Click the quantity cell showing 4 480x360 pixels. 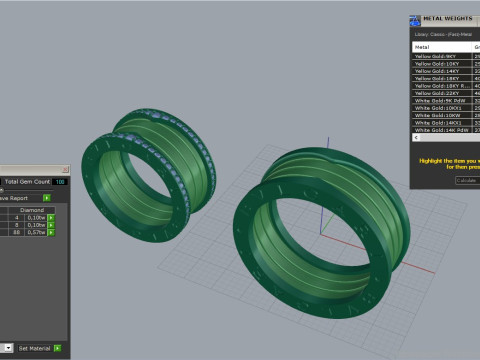(x=16, y=218)
